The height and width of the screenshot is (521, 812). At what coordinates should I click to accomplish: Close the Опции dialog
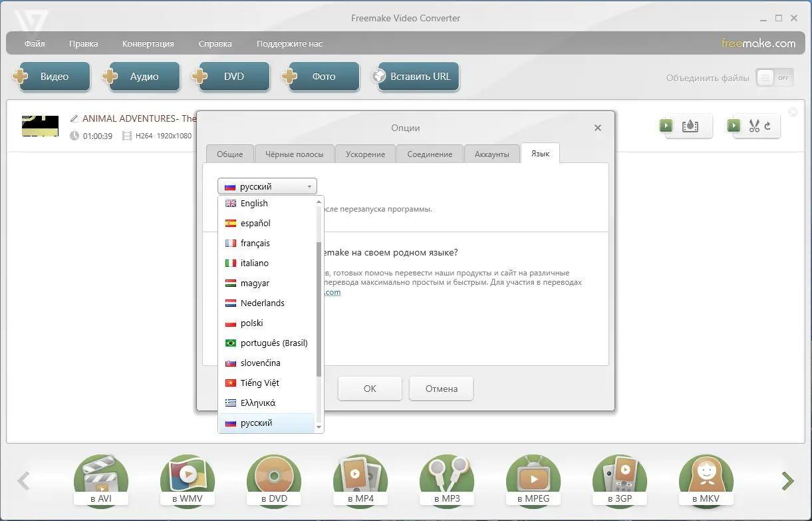click(x=597, y=128)
